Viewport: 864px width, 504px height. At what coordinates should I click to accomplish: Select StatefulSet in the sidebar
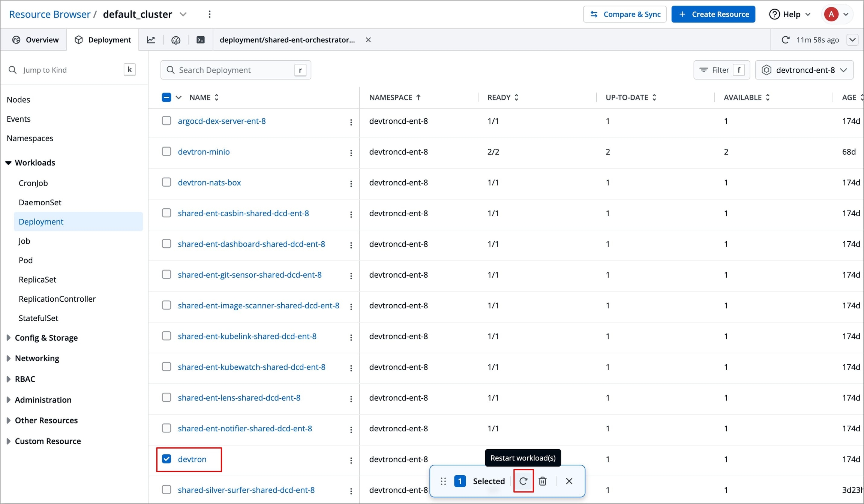pyautogui.click(x=38, y=318)
